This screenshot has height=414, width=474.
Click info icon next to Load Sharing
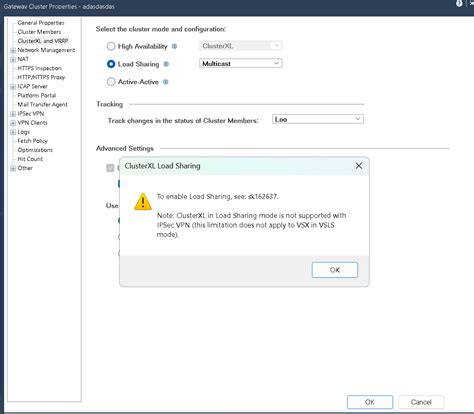166,64
